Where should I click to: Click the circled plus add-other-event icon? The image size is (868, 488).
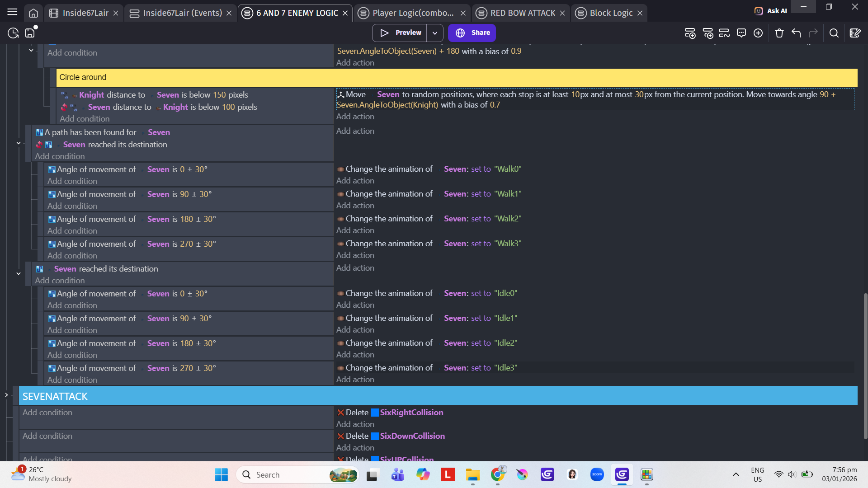(x=758, y=33)
